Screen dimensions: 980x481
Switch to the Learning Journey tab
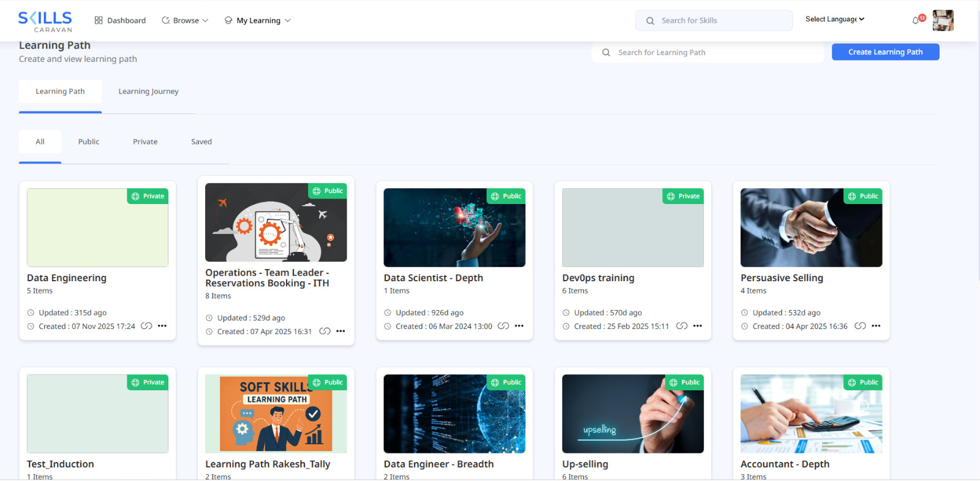149,92
